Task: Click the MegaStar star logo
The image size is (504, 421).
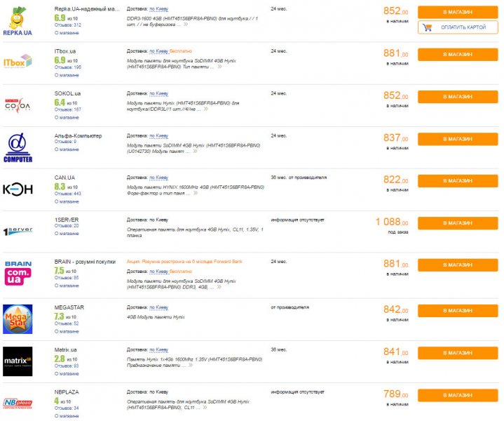Action: tap(18, 319)
